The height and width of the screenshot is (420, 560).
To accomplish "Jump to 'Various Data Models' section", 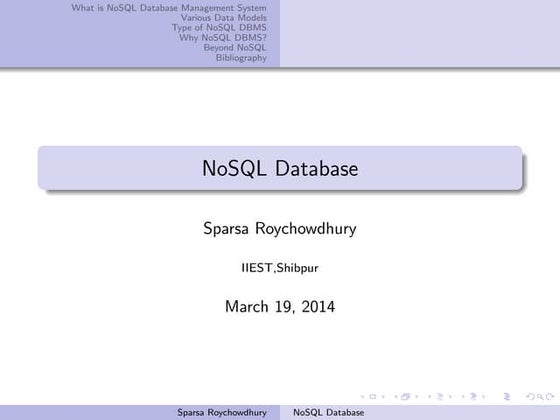I will [x=224, y=18].
